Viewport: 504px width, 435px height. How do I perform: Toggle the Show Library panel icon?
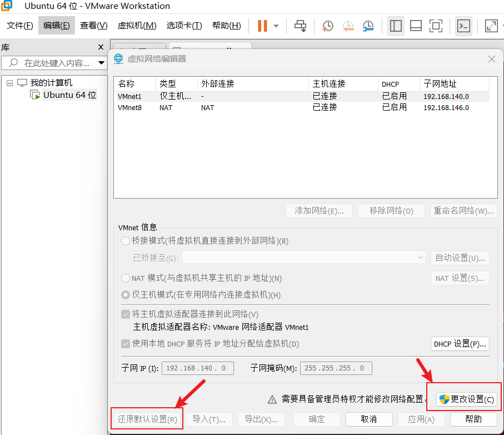point(396,26)
